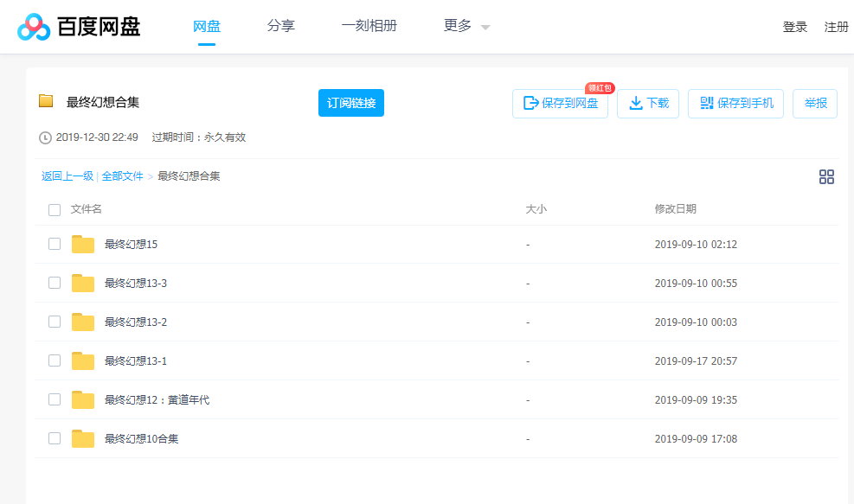Sort by the 修改日期 column header
The image size is (854, 504).
point(676,209)
